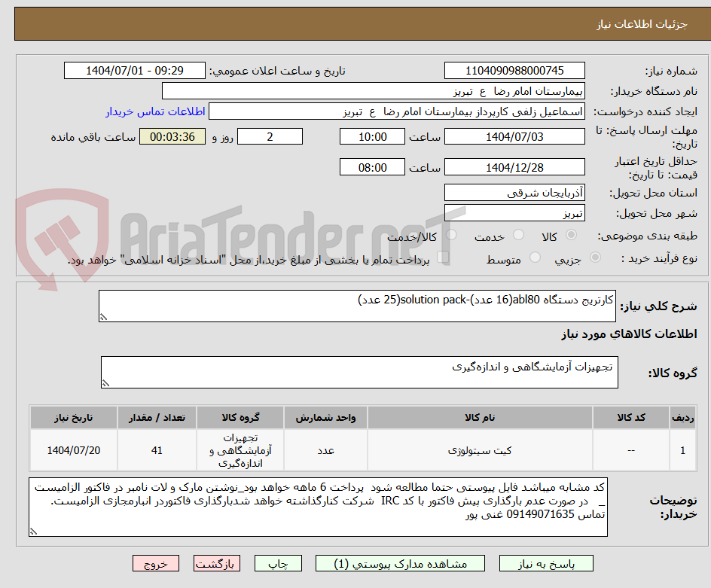
Task: Click the آذربایجان شرقی province field
Action: pyautogui.click(x=514, y=192)
